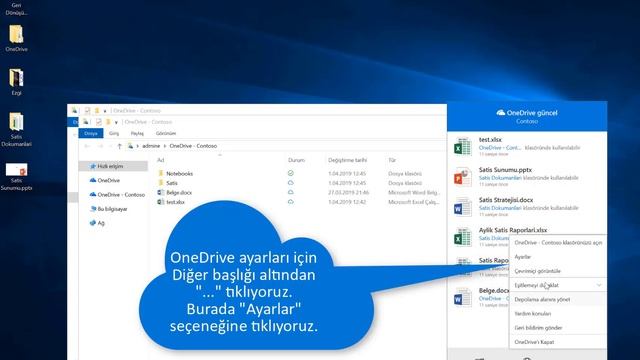Sort by the Durum column header

[296, 160]
